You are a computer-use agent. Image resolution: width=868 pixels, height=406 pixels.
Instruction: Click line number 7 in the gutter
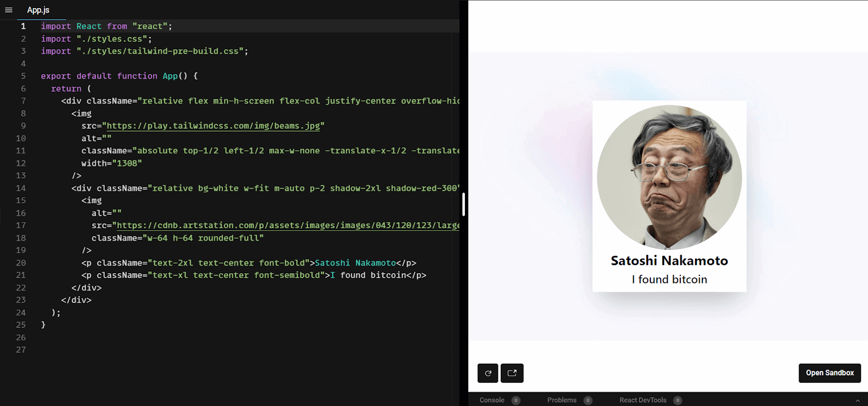tap(23, 101)
